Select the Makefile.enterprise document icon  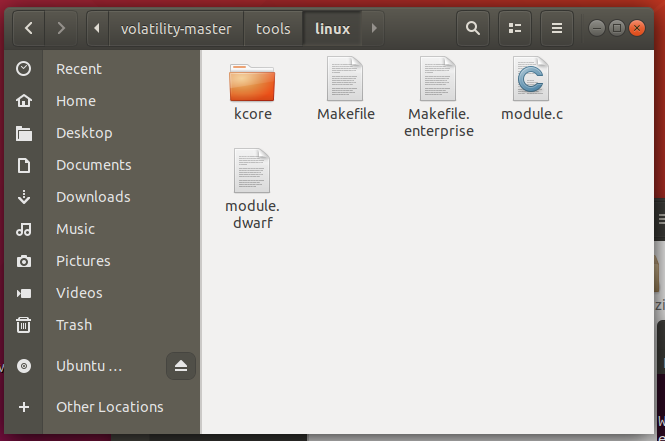pyautogui.click(x=438, y=79)
